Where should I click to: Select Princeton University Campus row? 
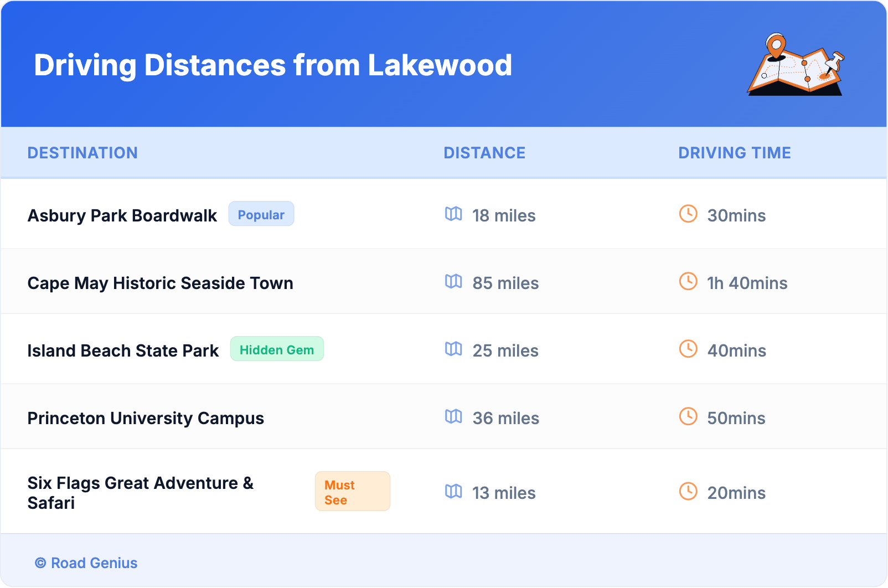[x=146, y=418]
